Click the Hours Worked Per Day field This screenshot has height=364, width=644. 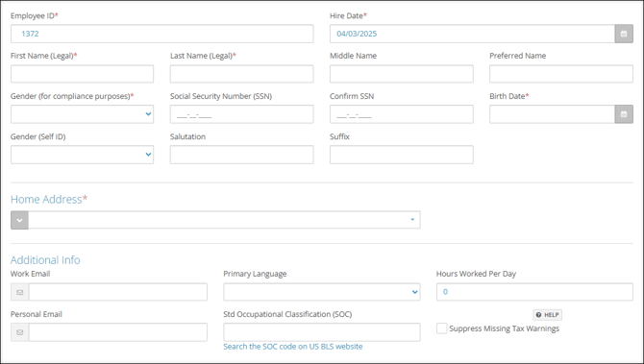click(534, 292)
